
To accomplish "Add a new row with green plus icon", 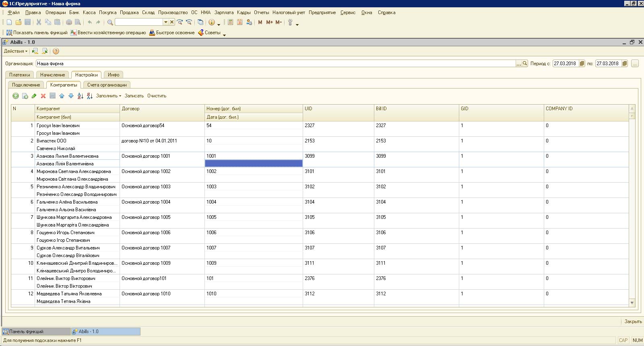I will coord(16,96).
